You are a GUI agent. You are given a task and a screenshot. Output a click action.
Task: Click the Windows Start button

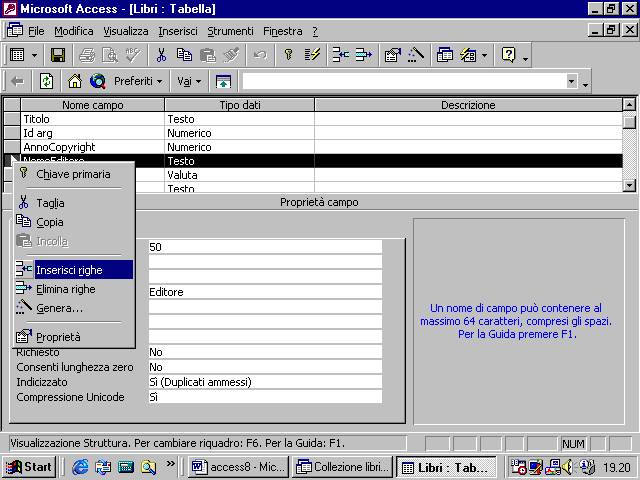[x=29, y=467]
